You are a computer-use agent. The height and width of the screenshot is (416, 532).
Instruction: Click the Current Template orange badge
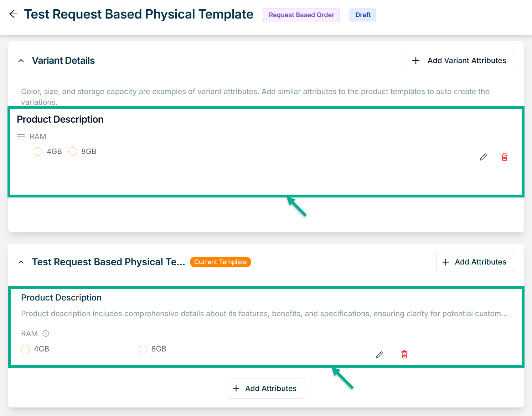220,262
